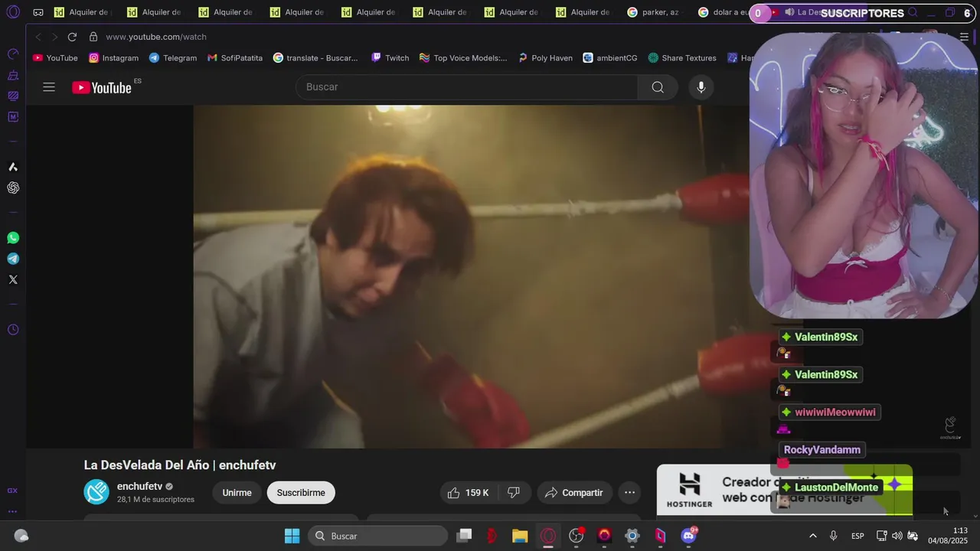Click the YouTube 'Buscar' search box
The height and width of the screenshot is (551, 980).
466,87
